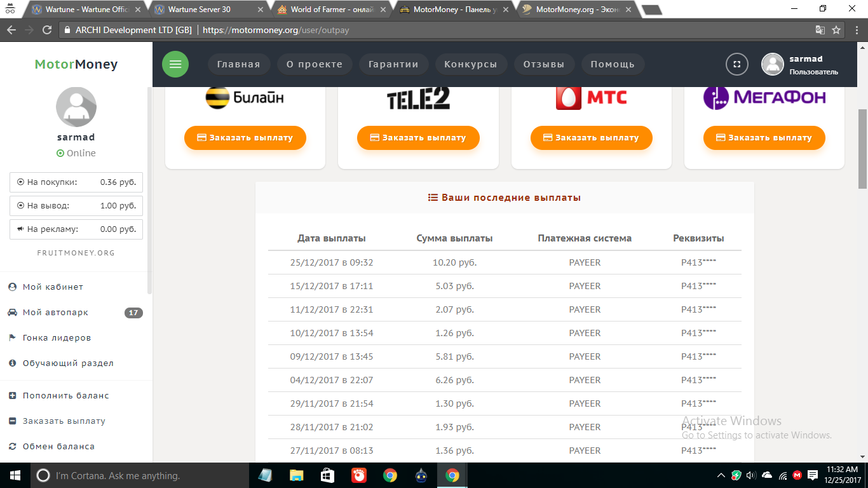Switch to Wartune Server 30 tab

coord(208,10)
